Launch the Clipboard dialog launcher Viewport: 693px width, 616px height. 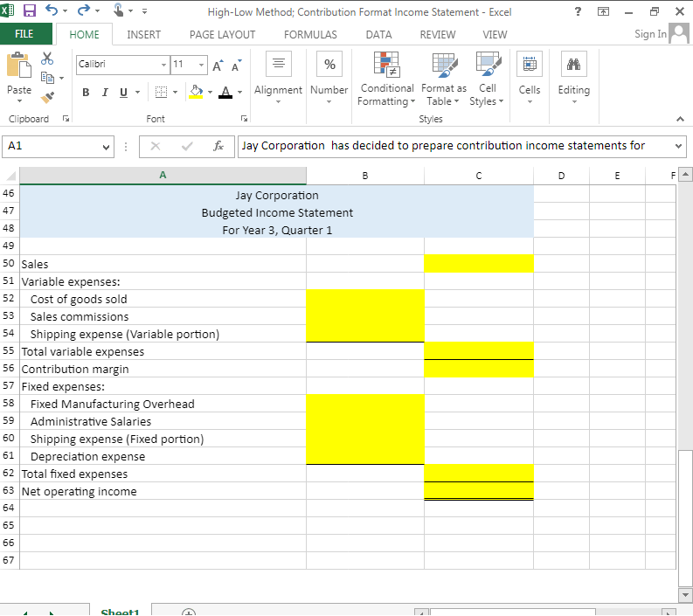[x=66, y=119]
